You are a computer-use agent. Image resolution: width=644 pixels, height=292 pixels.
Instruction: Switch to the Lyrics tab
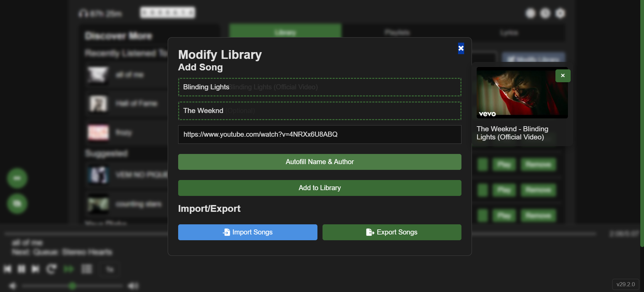point(509,32)
